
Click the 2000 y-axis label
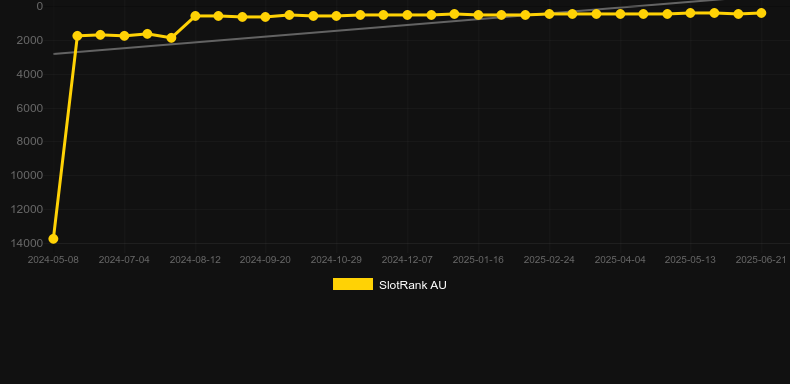(x=30, y=40)
